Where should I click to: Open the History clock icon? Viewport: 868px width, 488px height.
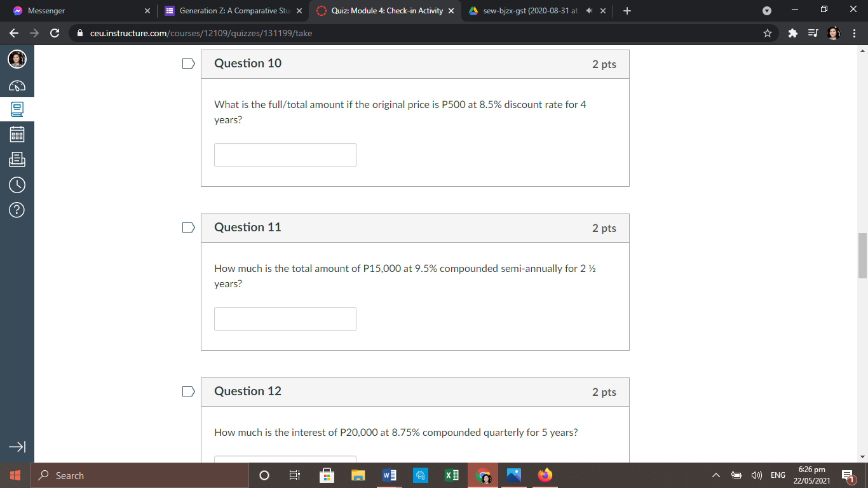(x=17, y=185)
